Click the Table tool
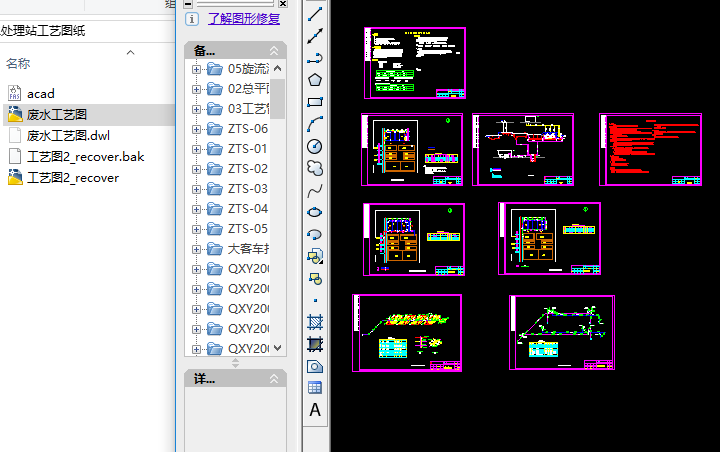Screen dimensions: 720x452 click(x=315, y=388)
